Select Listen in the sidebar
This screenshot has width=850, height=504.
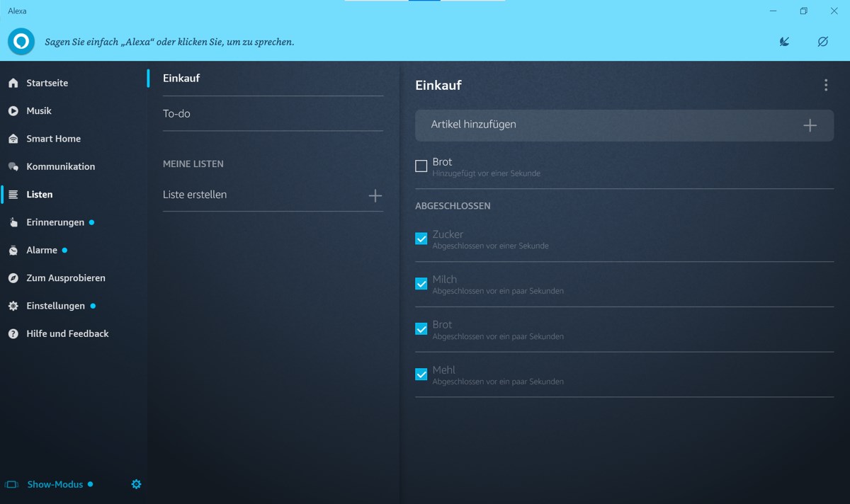tap(40, 194)
